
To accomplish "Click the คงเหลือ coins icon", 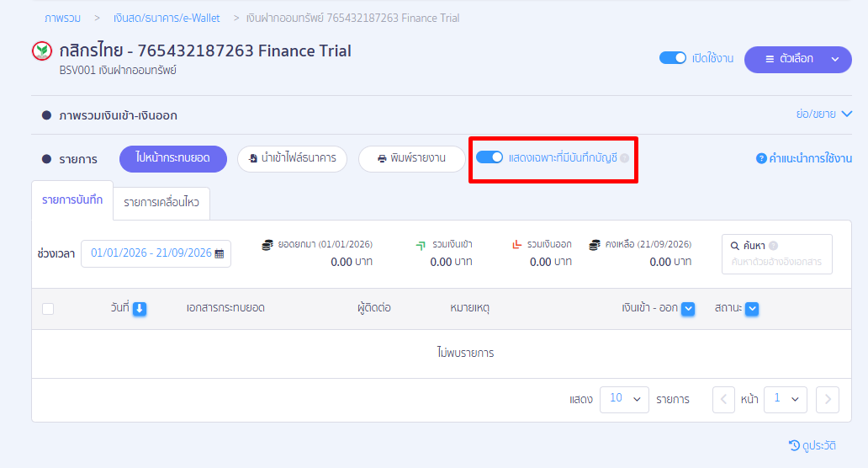I will pyautogui.click(x=595, y=245).
